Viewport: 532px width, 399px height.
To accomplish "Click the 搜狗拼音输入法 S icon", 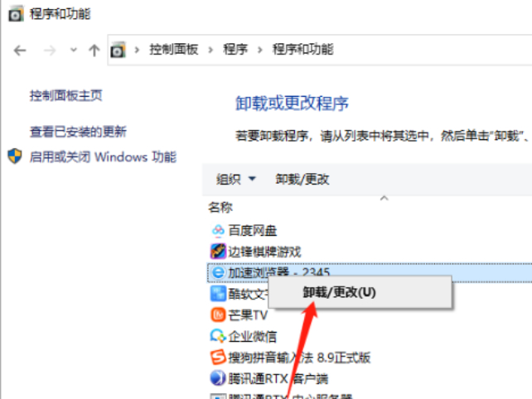I will (x=218, y=358).
